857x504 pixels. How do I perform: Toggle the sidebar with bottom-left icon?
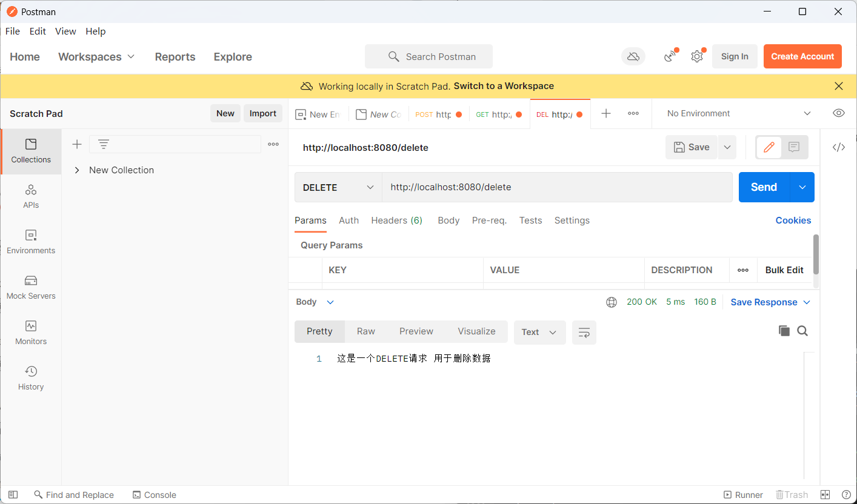click(x=13, y=495)
